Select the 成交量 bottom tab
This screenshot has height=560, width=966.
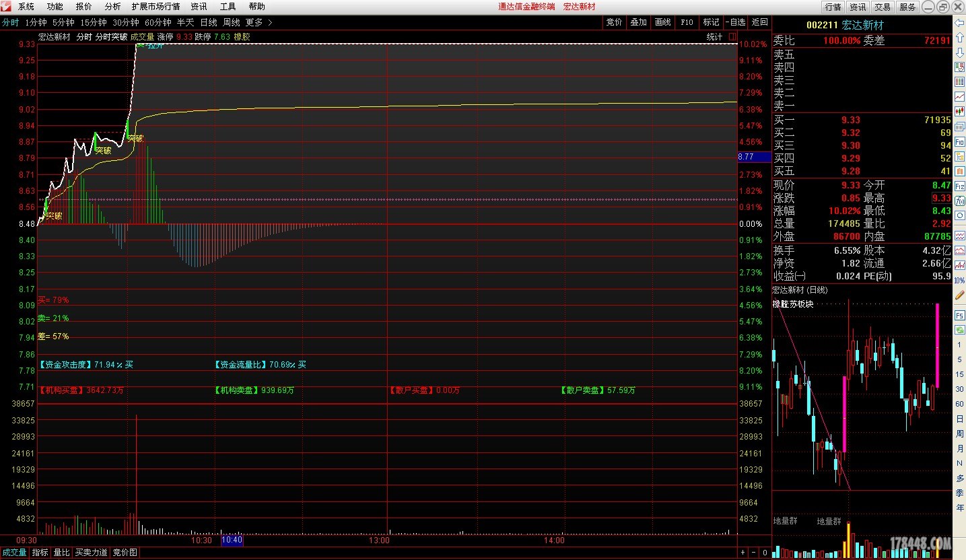15,553
